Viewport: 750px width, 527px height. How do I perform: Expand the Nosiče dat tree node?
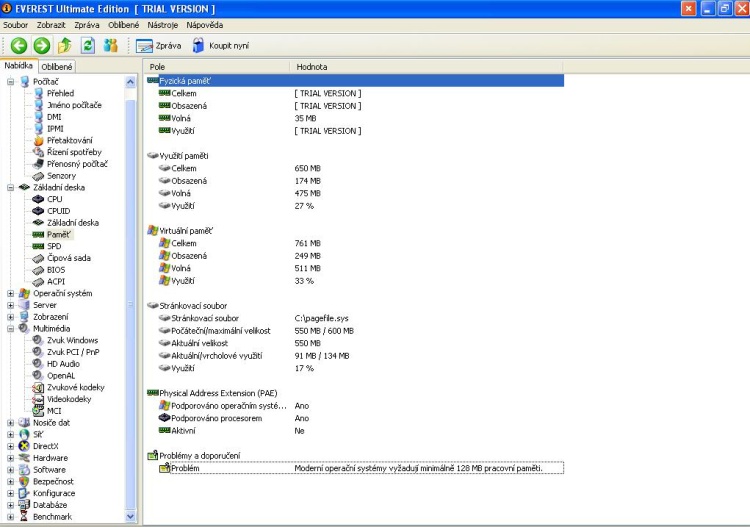click(11, 423)
